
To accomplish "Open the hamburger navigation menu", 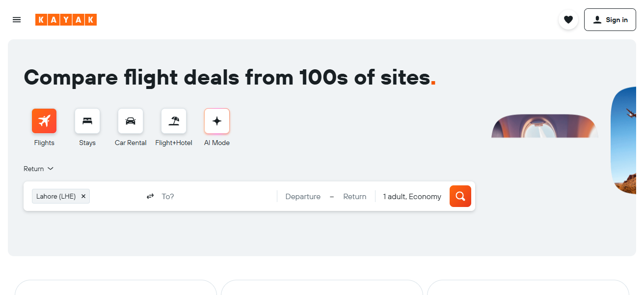I will tap(17, 20).
